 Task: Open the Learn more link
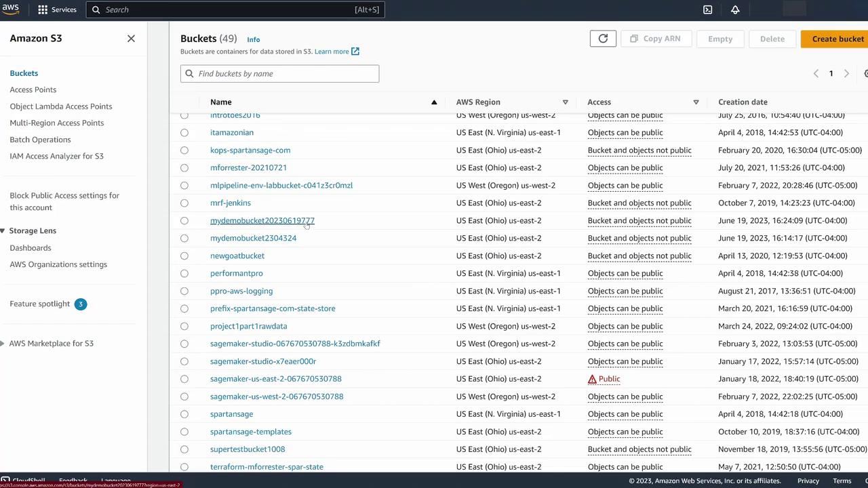[x=332, y=52]
